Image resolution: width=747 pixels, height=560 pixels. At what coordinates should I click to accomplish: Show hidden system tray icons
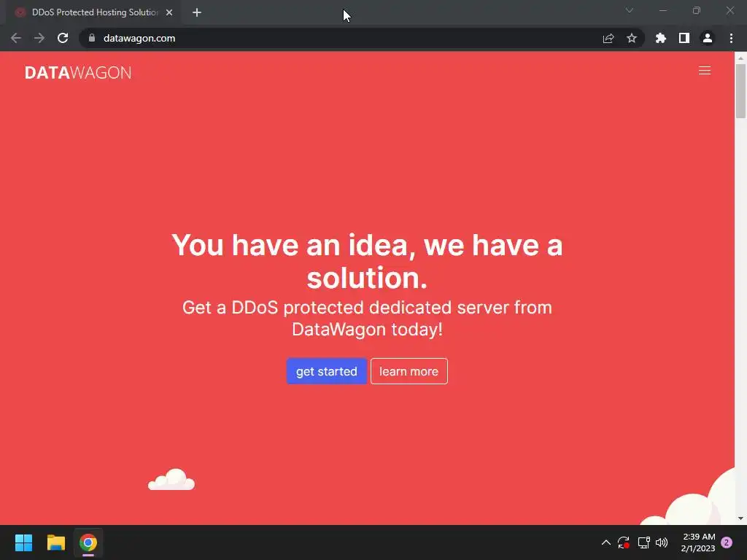[x=605, y=542]
